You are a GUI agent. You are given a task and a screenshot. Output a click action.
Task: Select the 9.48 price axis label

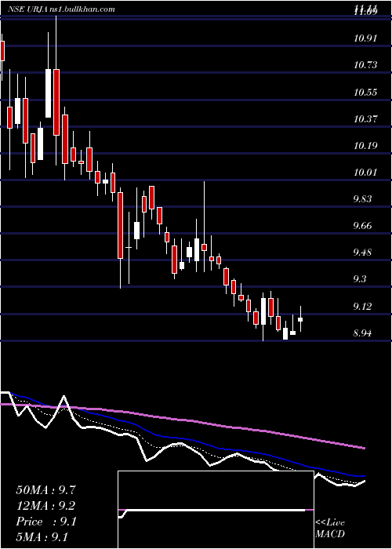362,253
